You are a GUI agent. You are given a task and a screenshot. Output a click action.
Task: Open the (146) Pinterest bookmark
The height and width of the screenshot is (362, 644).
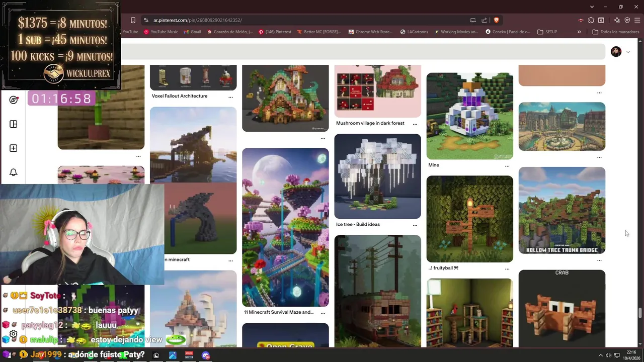pos(275,32)
